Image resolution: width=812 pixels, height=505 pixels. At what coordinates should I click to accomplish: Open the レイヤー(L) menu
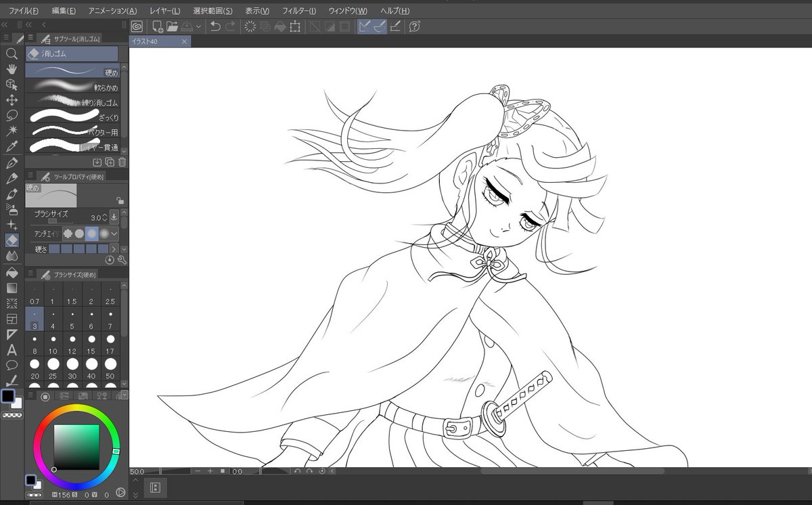coord(165,11)
